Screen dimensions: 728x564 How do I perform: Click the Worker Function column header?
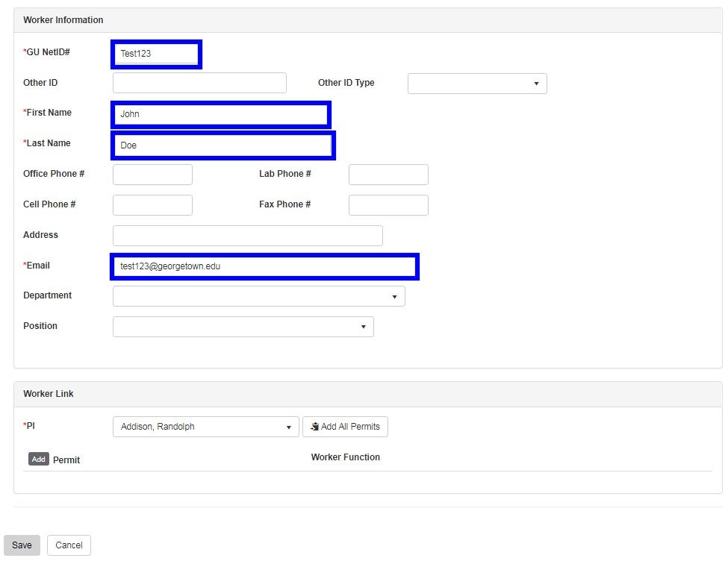[x=346, y=457]
